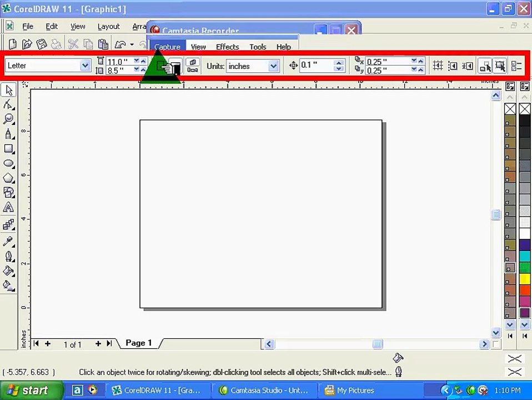Open the right palette flyout at top
Image resolution: width=532 pixels, height=400 pixels.
point(525,86)
